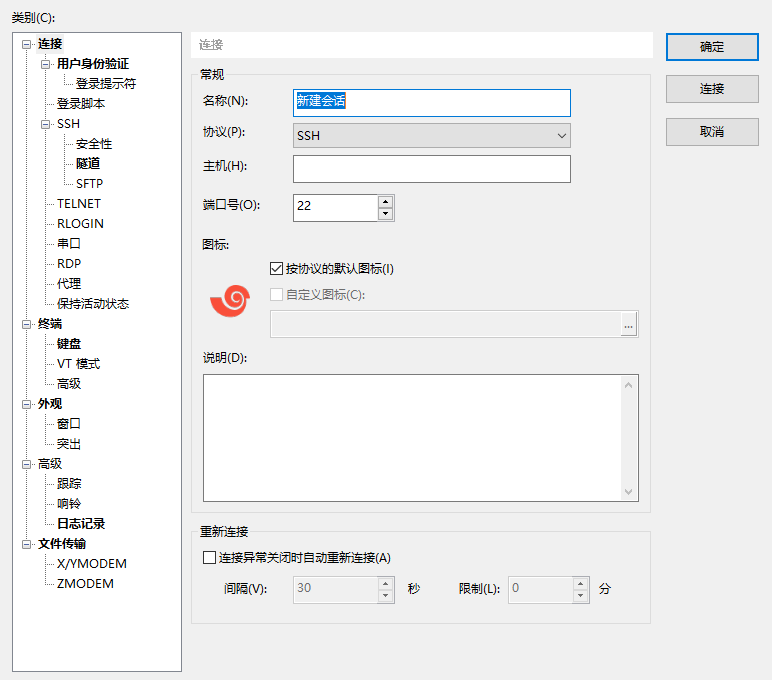Click the 名称 input field

pos(431,102)
